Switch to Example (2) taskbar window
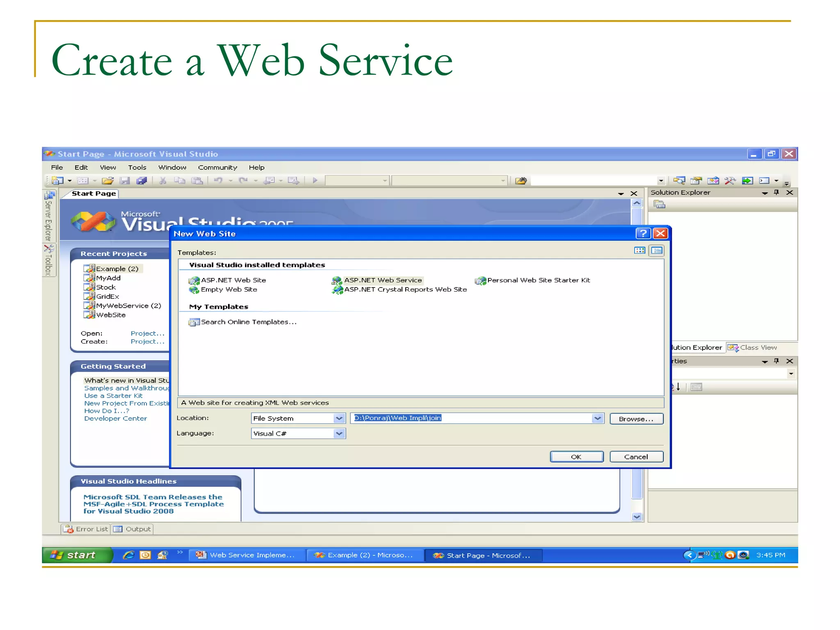840x630 pixels. [365, 555]
